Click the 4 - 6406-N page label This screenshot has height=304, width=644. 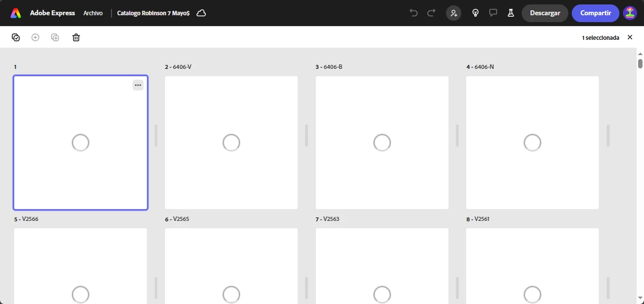click(x=480, y=67)
